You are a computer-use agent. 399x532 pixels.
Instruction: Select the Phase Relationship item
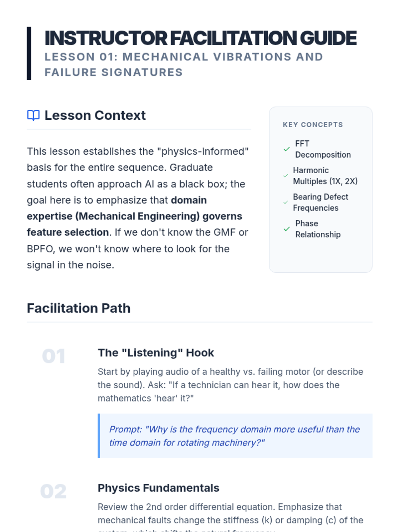coord(318,229)
